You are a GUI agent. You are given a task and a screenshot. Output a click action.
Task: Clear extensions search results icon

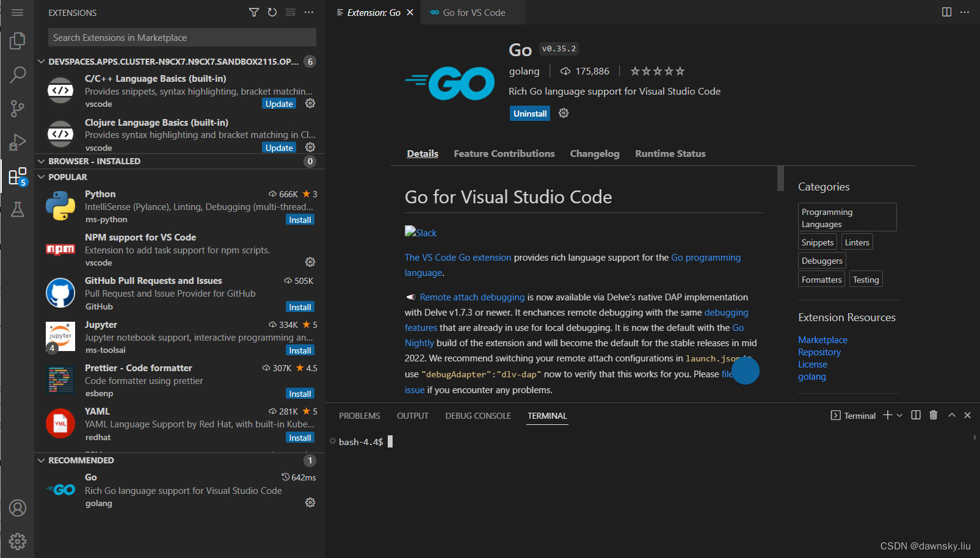pyautogui.click(x=291, y=12)
